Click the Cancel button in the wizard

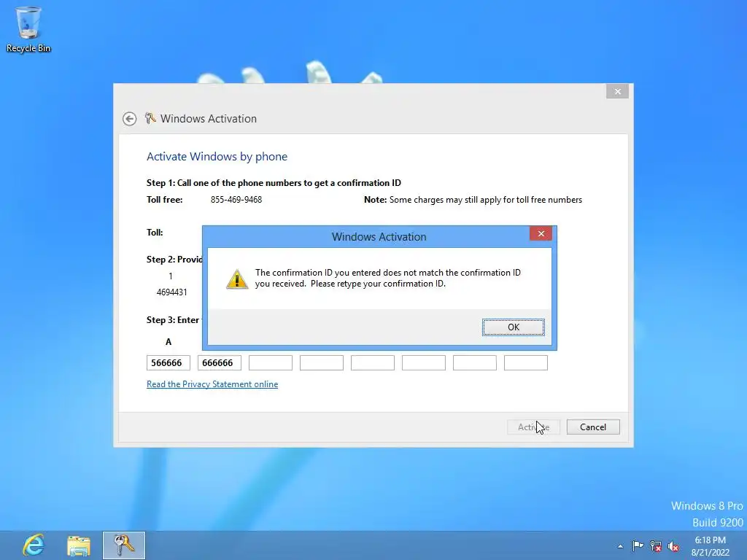[593, 427]
